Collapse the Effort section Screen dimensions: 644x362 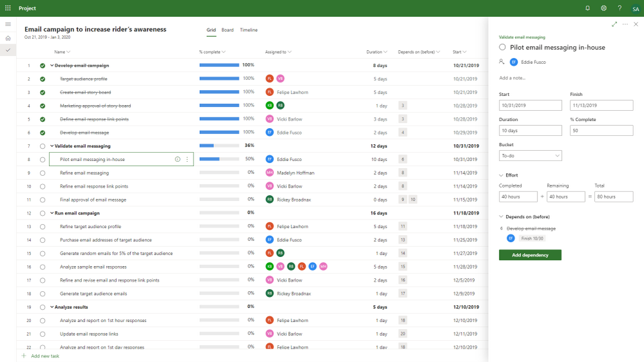(x=501, y=175)
